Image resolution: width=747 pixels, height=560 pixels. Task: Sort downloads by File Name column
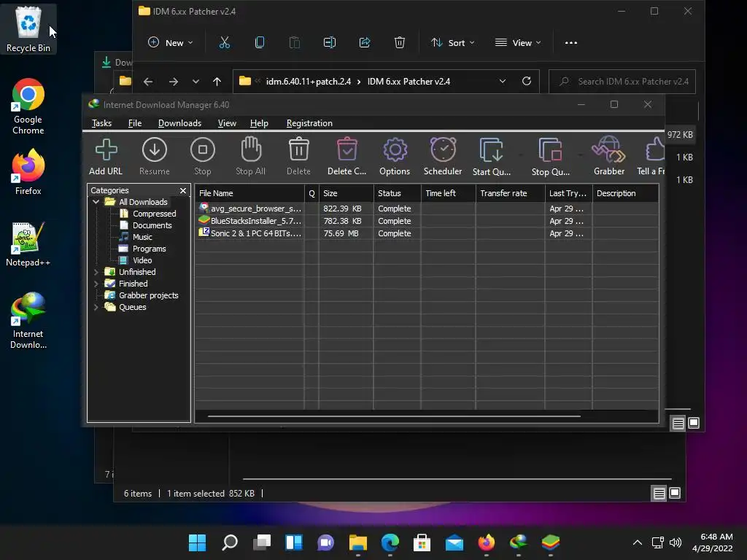(x=249, y=193)
